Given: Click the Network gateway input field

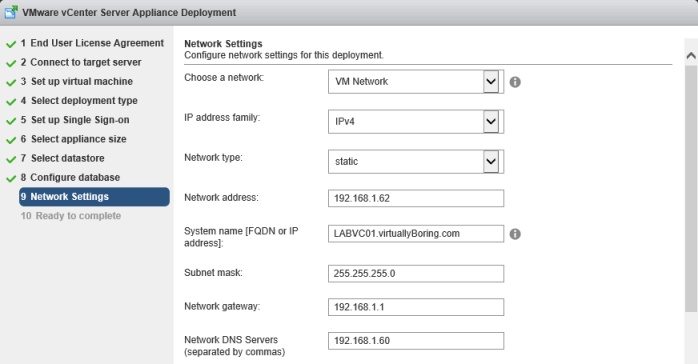Looking at the screenshot, I should pos(416,307).
